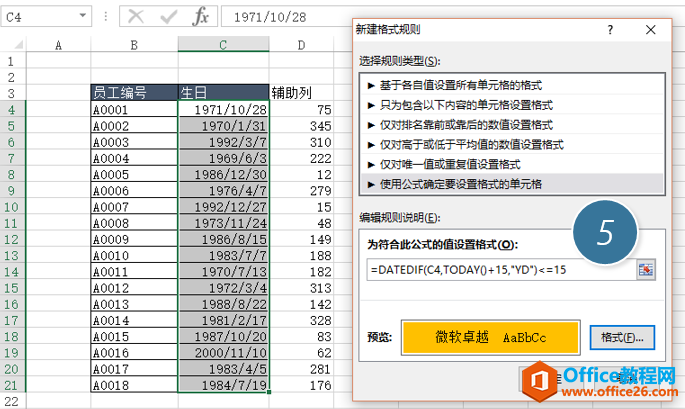Image resolution: width=685 pixels, height=409 pixels.
Task: Click date cell 1970/1/31
Action: coord(223,126)
